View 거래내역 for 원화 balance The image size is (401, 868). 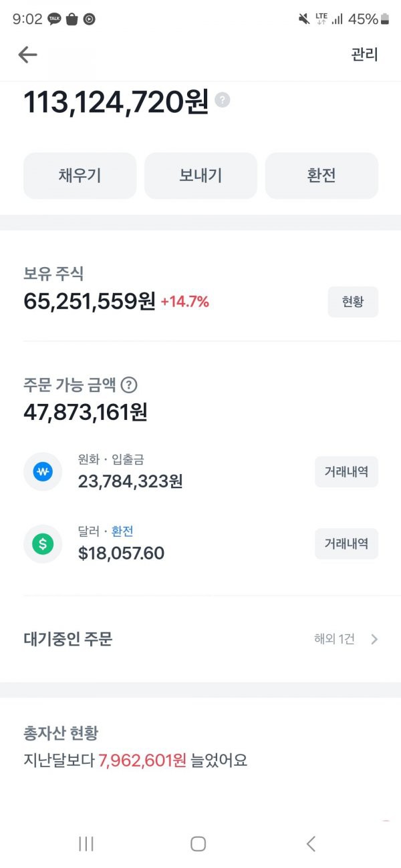click(x=346, y=472)
